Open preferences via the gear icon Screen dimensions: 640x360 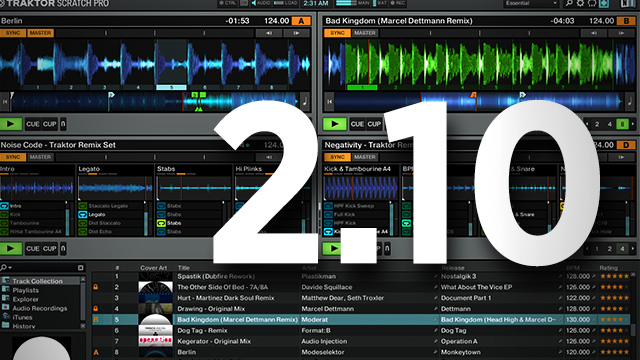[580, 3]
